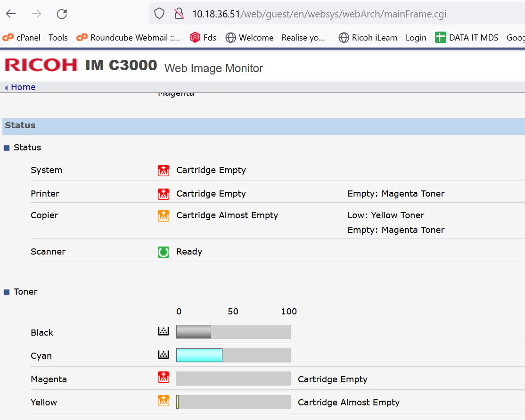This screenshot has width=525, height=420.
Task: Click the Magenta toner level bar
Action: (233, 379)
